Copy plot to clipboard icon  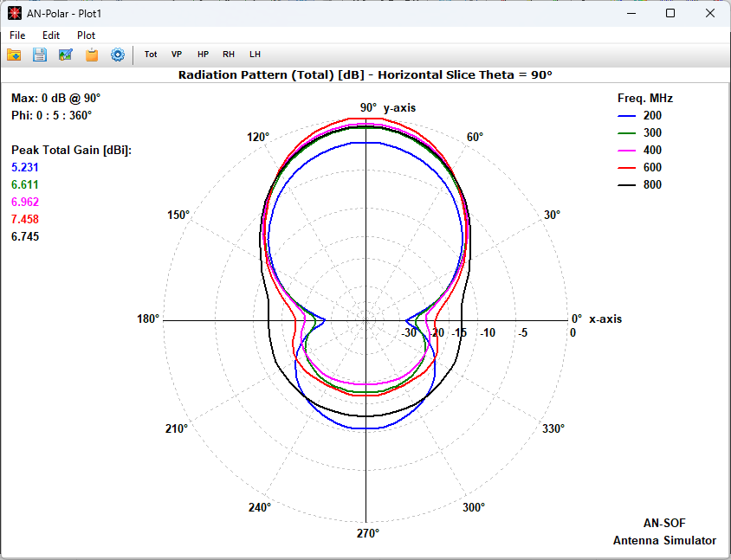point(92,55)
